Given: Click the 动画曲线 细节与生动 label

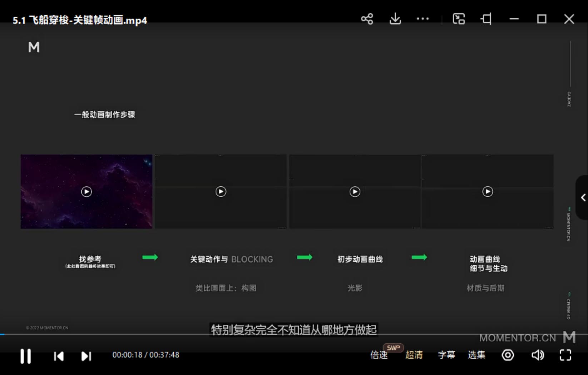Looking at the screenshot, I should (x=489, y=264).
